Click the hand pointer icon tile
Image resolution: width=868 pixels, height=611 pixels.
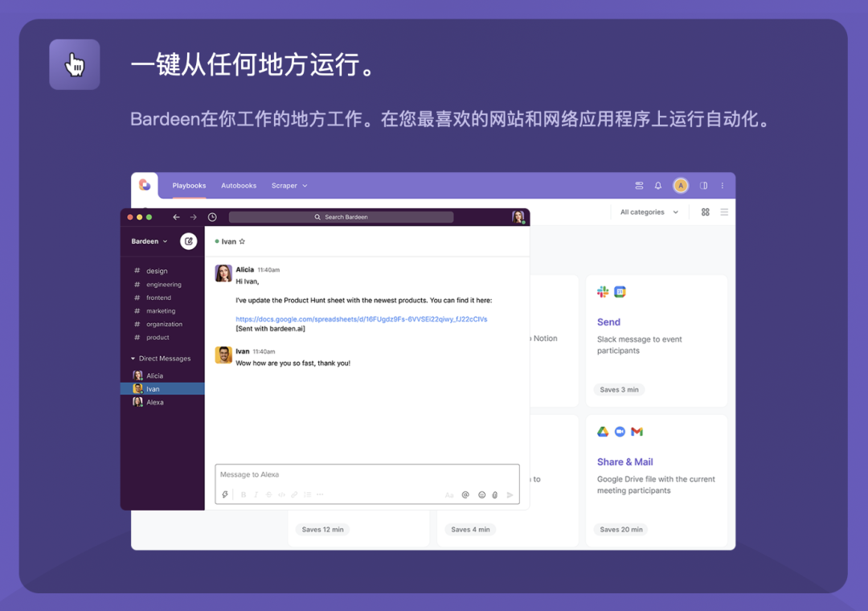[x=75, y=65]
